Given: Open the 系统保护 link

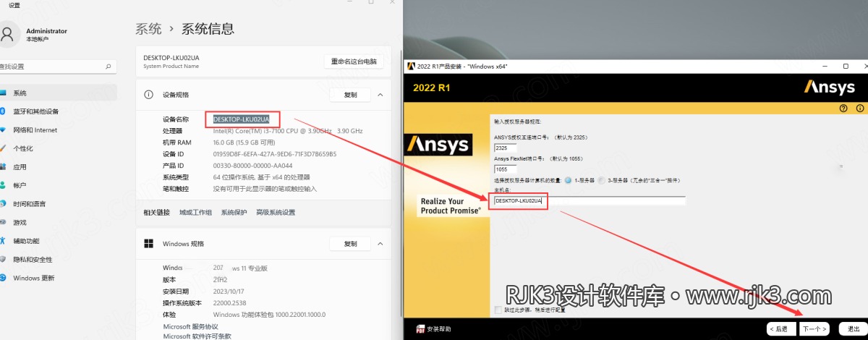Looking at the screenshot, I should 234,213.
